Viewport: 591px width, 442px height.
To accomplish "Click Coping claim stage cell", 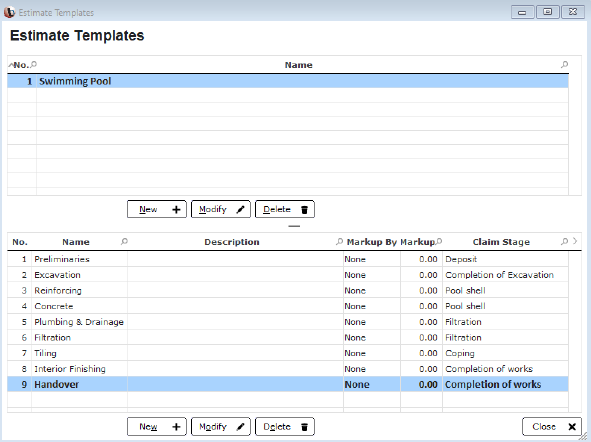I will pos(505,353).
